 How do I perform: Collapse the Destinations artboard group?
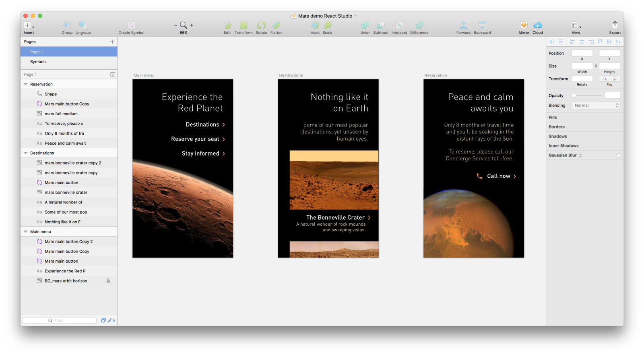coord(26,153)
